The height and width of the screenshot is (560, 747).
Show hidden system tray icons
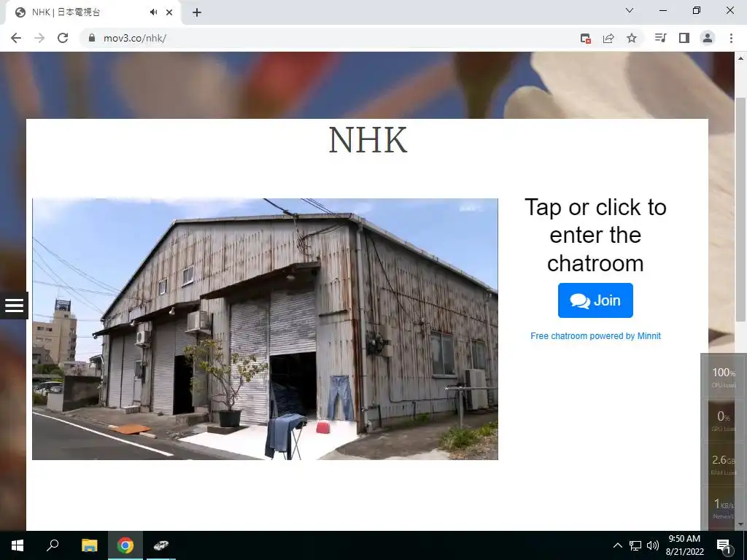617,545
